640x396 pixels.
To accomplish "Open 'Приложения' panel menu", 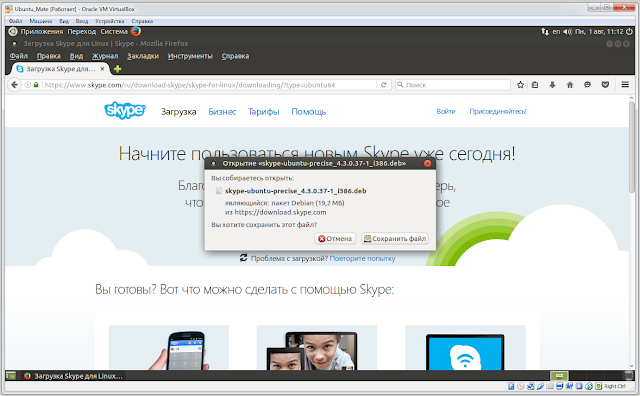I will (x=42, y=31).
